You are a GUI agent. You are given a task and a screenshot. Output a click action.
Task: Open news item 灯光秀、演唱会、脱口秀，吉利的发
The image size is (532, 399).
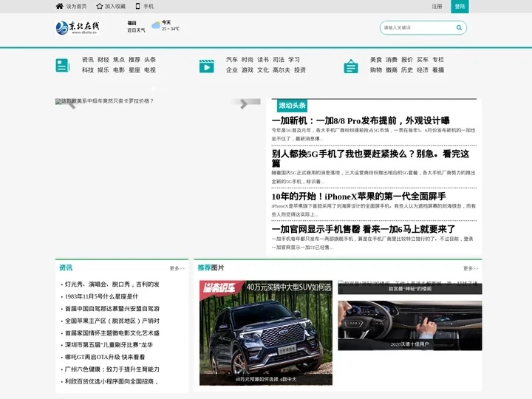pyautogui.click(x=112, y=284)
